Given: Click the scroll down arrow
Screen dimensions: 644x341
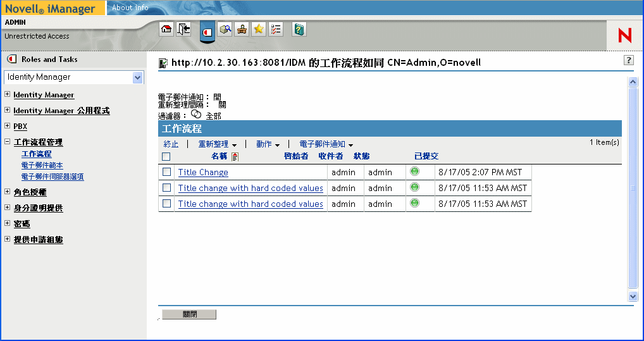Looking at the screenshot, I should (x=633, y=296).
